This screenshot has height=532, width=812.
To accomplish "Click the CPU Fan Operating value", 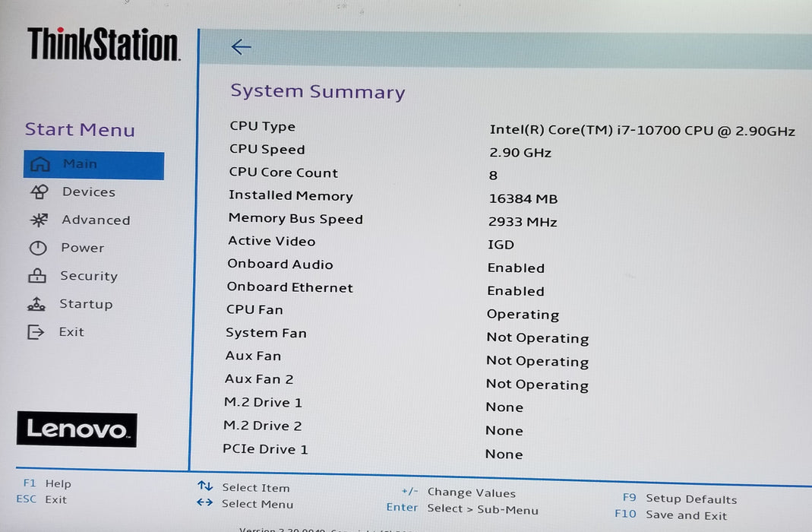I will pyautogui.click(x=523, y=315).
